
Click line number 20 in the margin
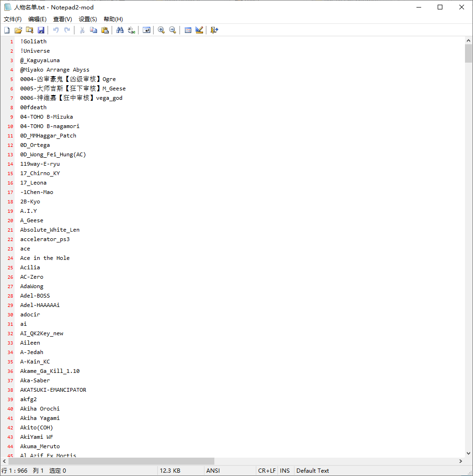(x=10, y=221)
